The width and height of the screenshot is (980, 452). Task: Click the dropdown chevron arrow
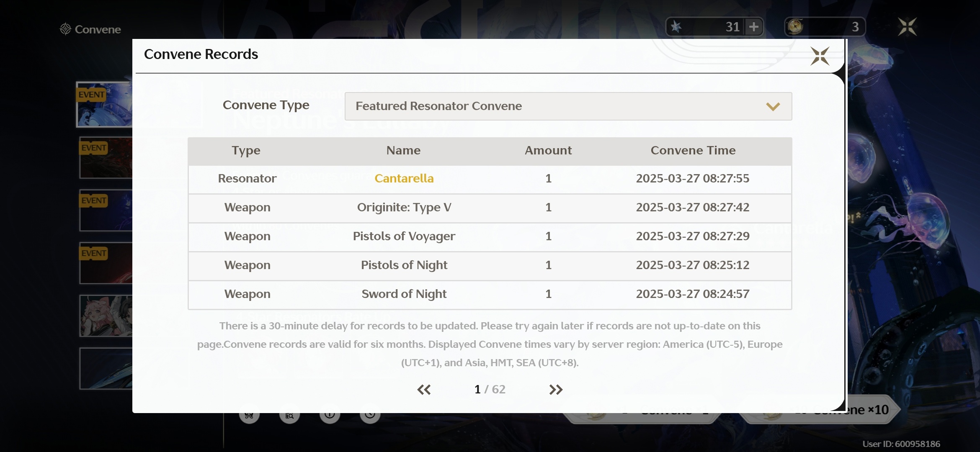(773, 106)
